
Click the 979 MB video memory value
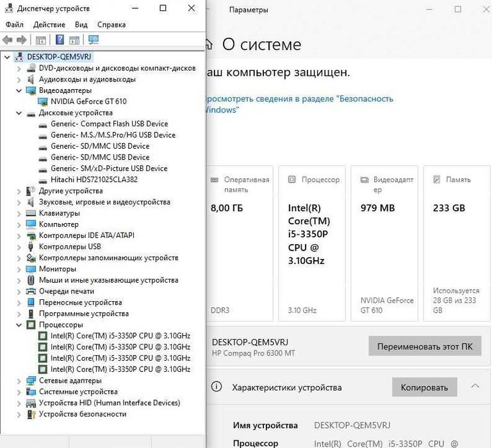click(x=377, y=208)
